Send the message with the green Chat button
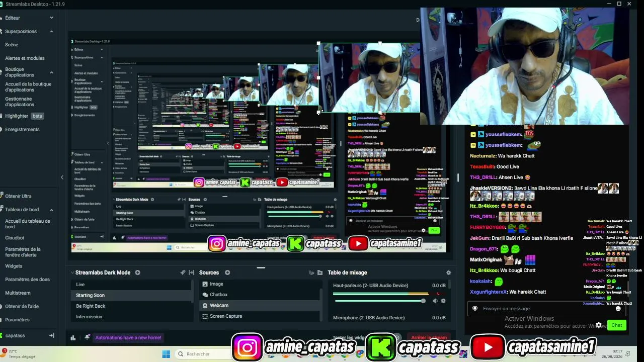This screenshot has height=362, width=644. coord(617,325)
